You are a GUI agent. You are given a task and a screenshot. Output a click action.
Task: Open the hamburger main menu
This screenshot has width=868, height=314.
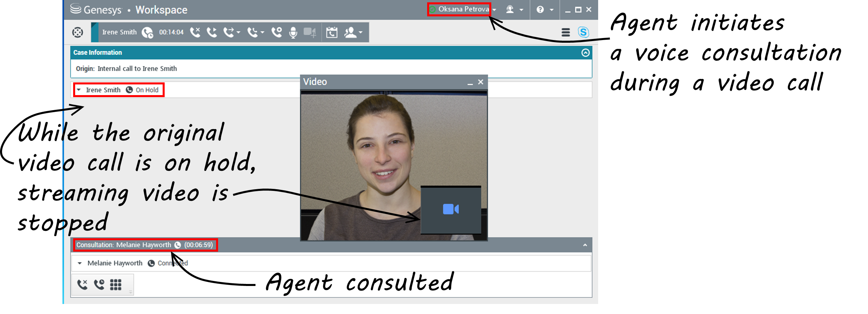565,32
